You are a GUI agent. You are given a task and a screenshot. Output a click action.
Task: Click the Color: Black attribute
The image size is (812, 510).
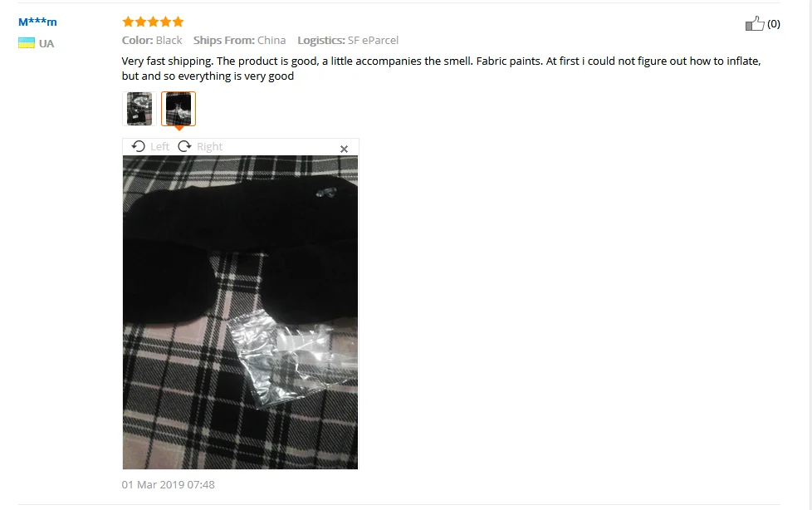[x=152, y=41]
